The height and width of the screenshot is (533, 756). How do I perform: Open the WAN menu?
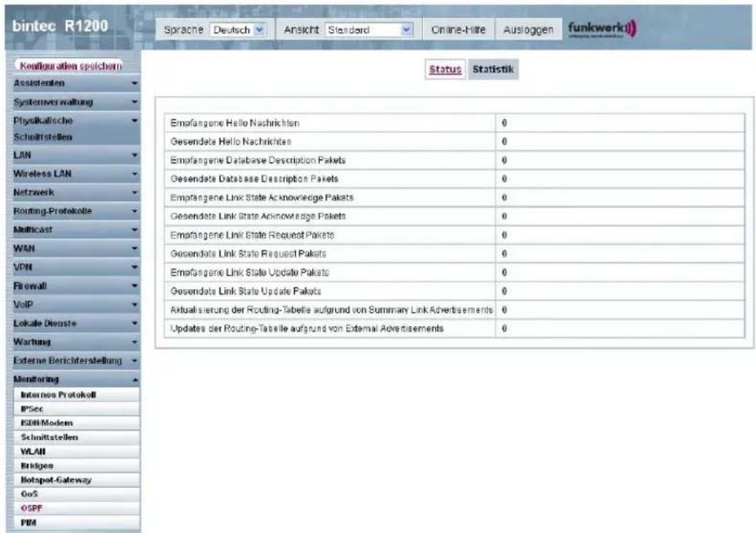pos(73,248)
